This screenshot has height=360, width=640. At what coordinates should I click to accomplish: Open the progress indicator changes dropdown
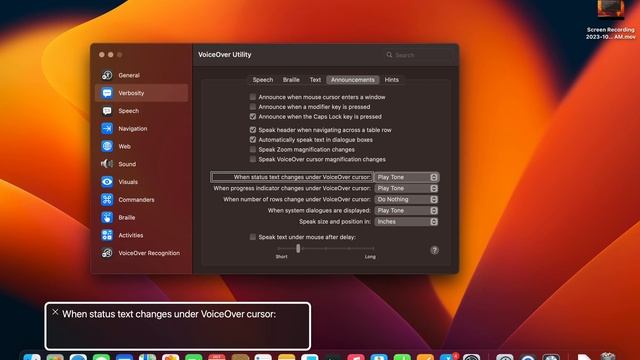tap(407, 188)
